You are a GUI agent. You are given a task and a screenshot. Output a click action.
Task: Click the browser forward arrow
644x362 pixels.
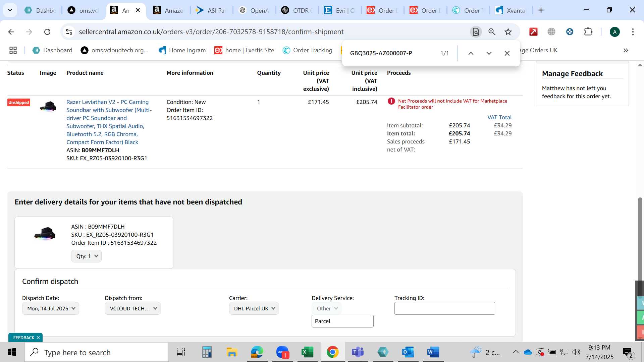29,32
